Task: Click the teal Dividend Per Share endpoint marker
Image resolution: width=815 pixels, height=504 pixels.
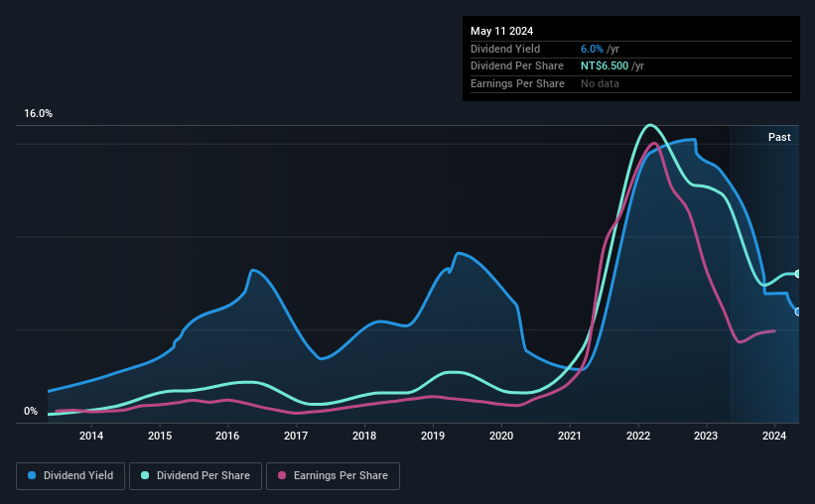Action: pyautogui.click(x=797, y=274)
